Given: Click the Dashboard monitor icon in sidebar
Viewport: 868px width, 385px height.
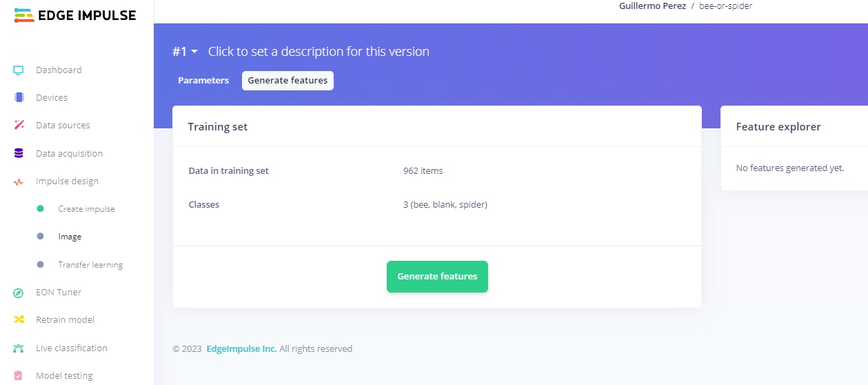Looking at the screenshot, I should tap(19, 70).
